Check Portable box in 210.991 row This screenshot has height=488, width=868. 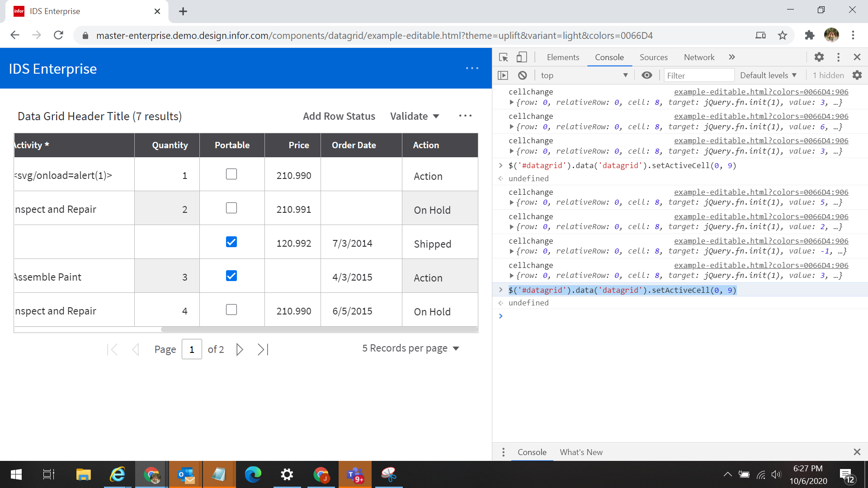pos(231,208)
